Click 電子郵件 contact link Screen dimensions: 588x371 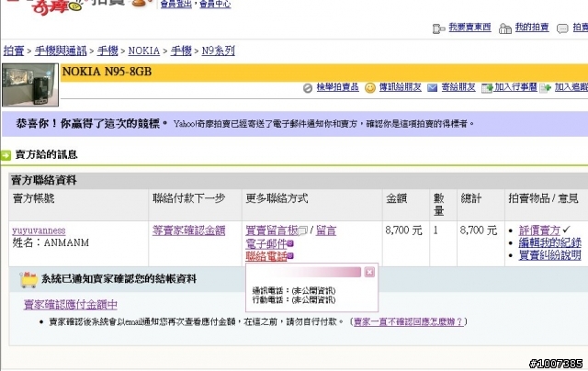pos(266,244)
